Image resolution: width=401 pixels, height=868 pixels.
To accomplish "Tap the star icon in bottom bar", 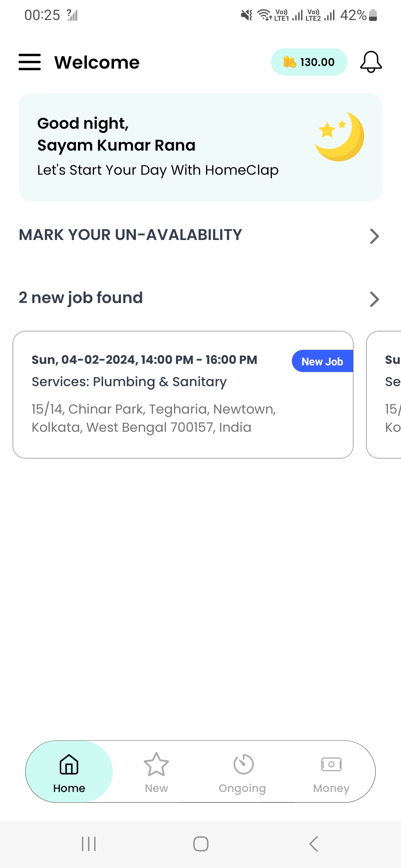I will pos(156,764).
